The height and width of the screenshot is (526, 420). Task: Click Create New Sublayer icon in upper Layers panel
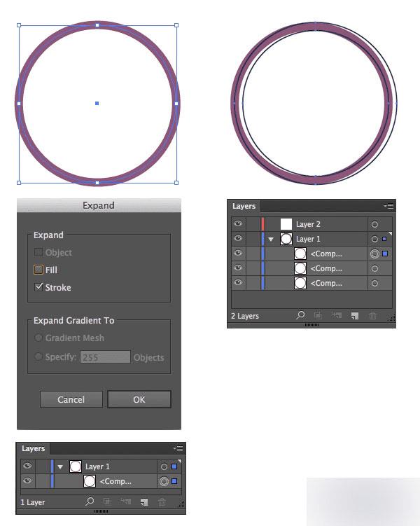(x=336, y=316)
